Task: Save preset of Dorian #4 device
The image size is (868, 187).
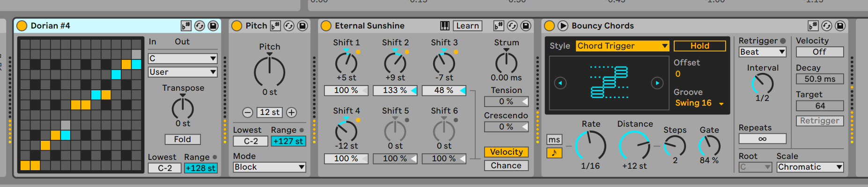Action: pyautogui.click(x=213, y=26)
